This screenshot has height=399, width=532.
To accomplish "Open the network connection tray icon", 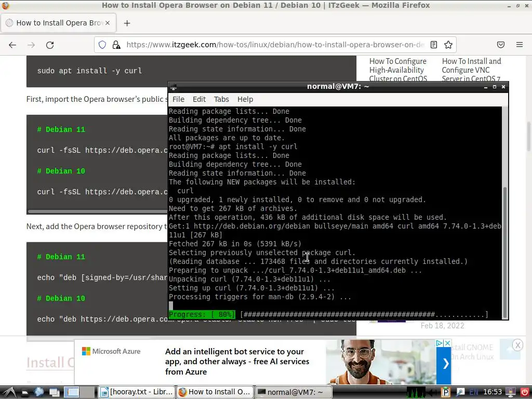I will click(459, 392).
